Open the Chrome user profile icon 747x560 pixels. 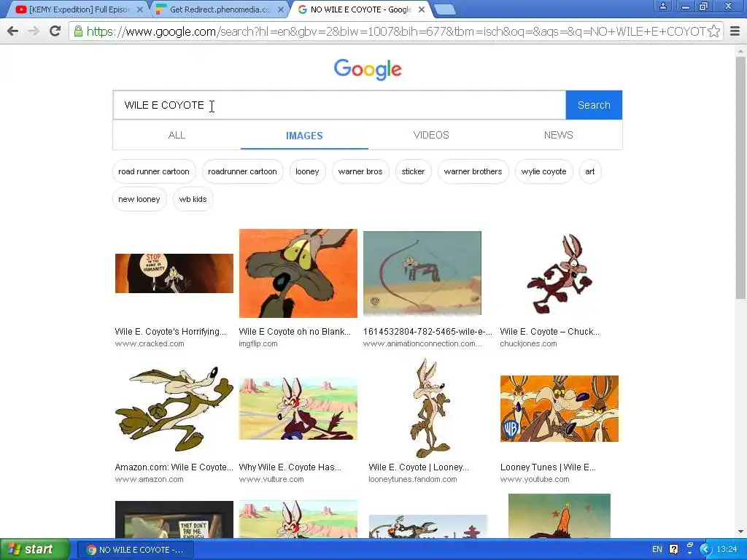pyautogui.click(x=662, y=6)
